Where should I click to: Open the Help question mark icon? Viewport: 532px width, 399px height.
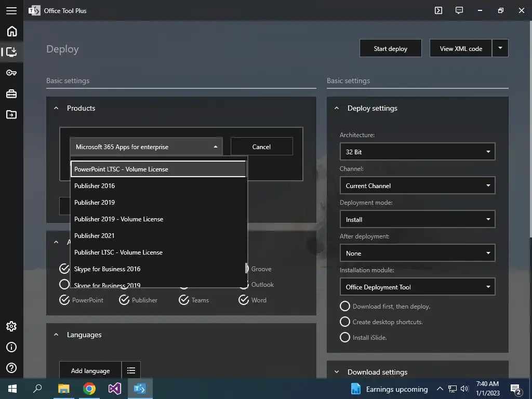click(11, 368)
